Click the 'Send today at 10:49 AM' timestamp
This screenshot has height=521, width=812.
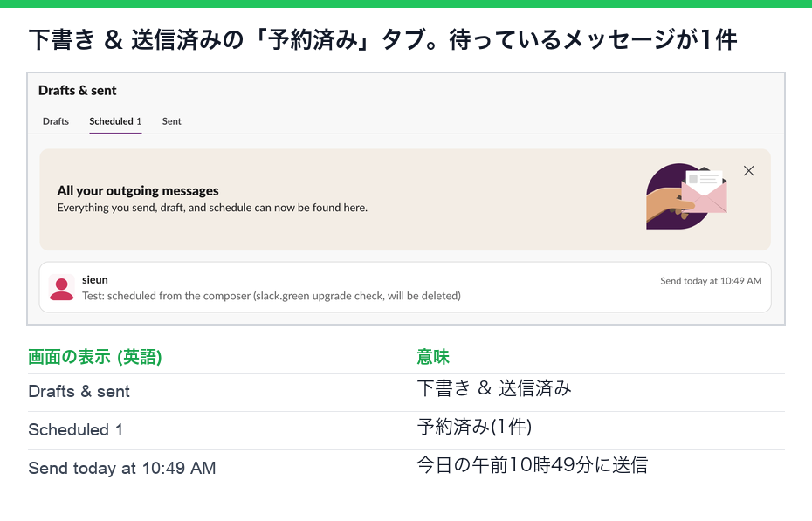point(711,281)
